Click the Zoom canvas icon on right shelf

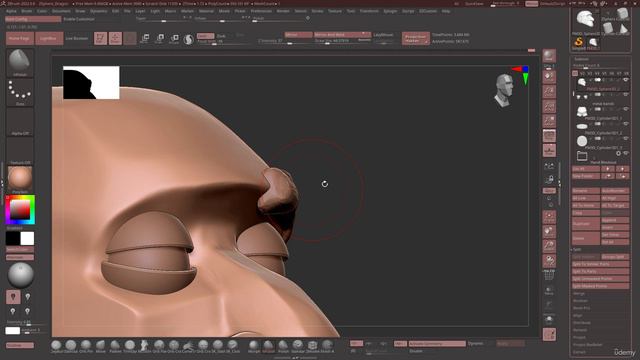pos(549,92)
